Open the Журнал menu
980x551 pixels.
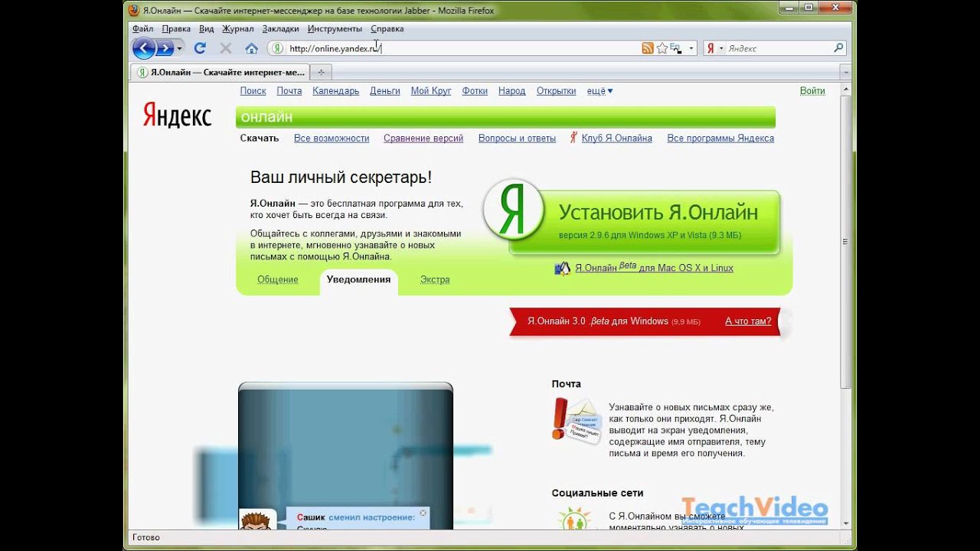point(238,28)
